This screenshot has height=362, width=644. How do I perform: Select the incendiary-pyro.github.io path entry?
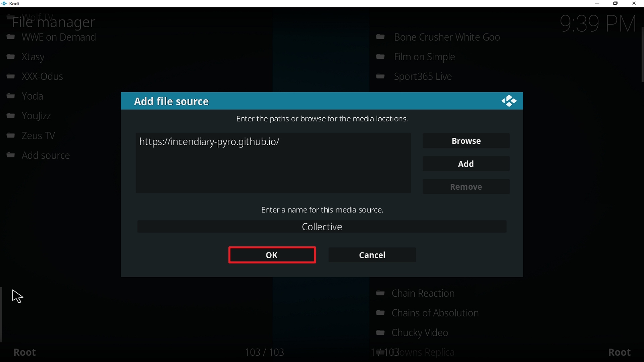click(x=209, y=142)
